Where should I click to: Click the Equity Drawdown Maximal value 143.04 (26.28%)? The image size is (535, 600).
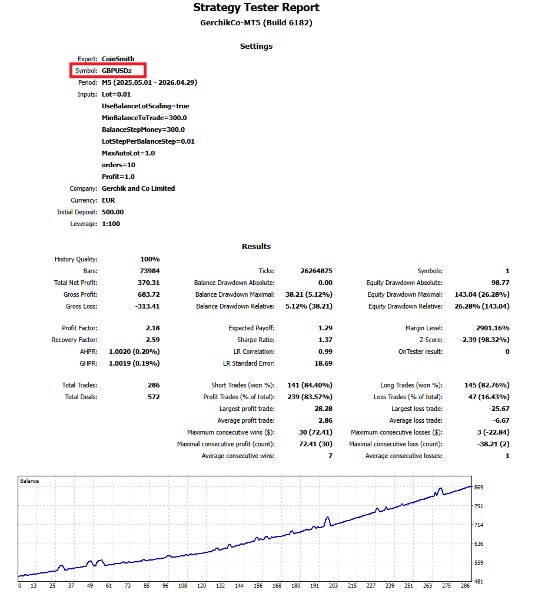point(482,295)
